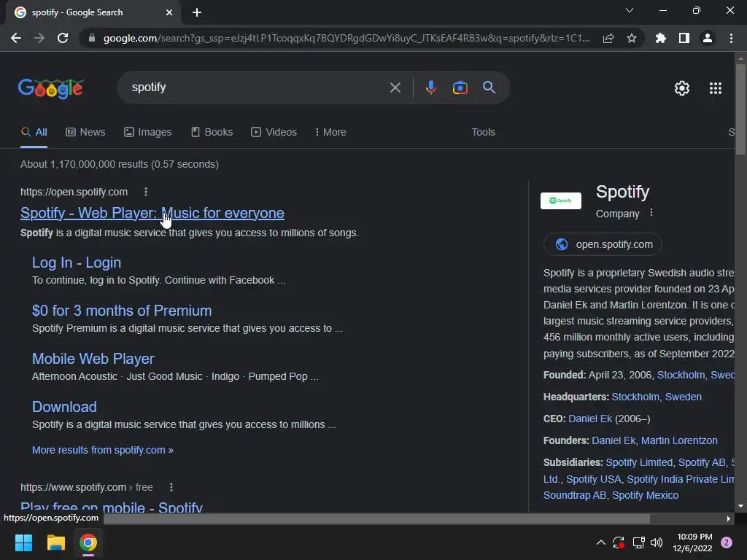Open options for www.spotify.com free result

(171, 487)
